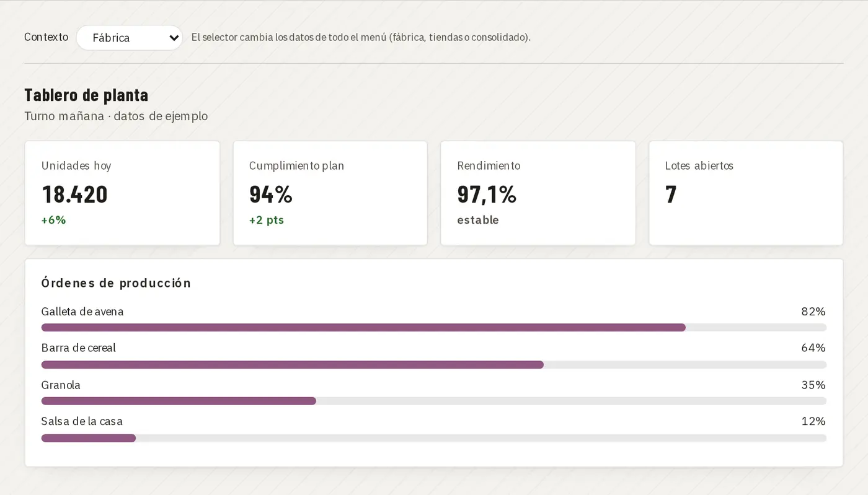Click the Cumplimiento plan value 94%
Screen dimensions: 868x495
(270, 195)
